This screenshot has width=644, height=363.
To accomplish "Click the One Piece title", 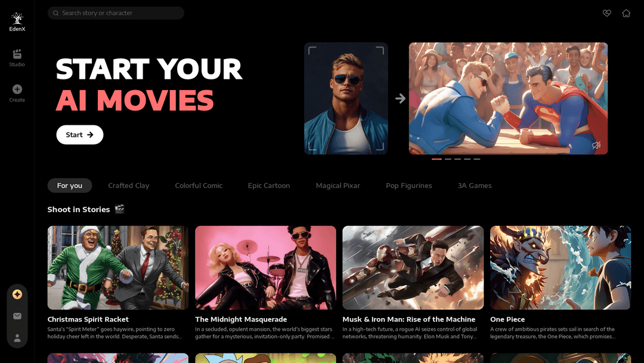I will point(507,319).
